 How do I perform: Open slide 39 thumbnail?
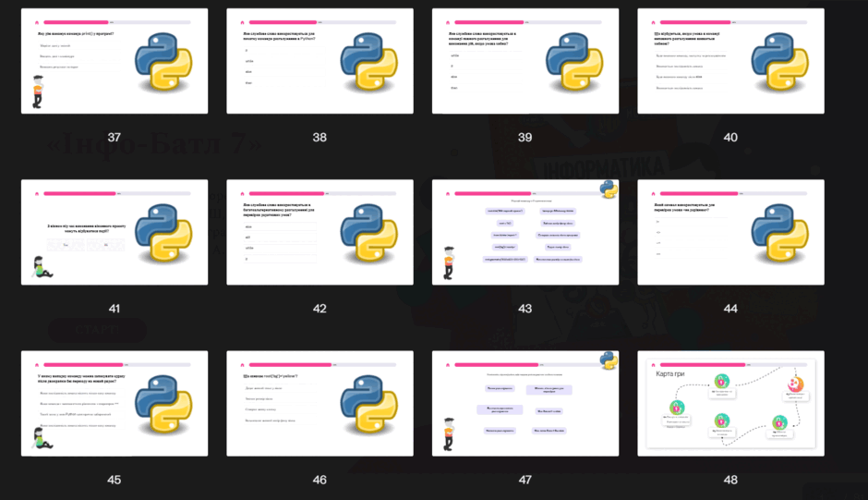[x=525, y=61]
